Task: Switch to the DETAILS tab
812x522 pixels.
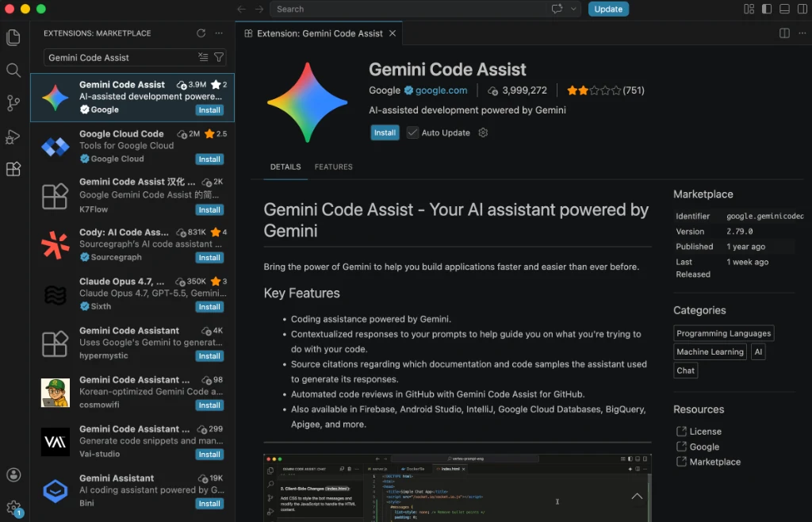Action: tap(285, 167)
